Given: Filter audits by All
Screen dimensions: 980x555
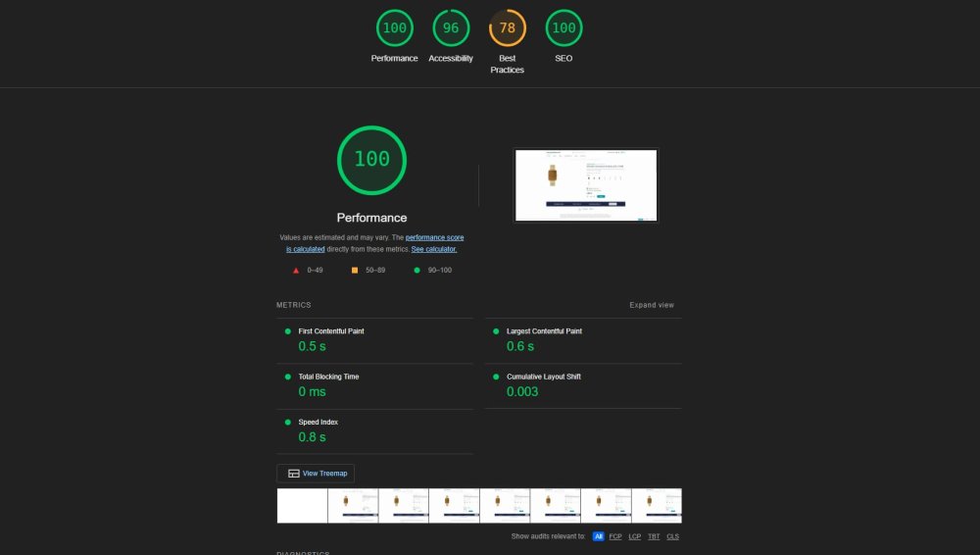Looking at the screenshot, I should (x=598, y=536).
